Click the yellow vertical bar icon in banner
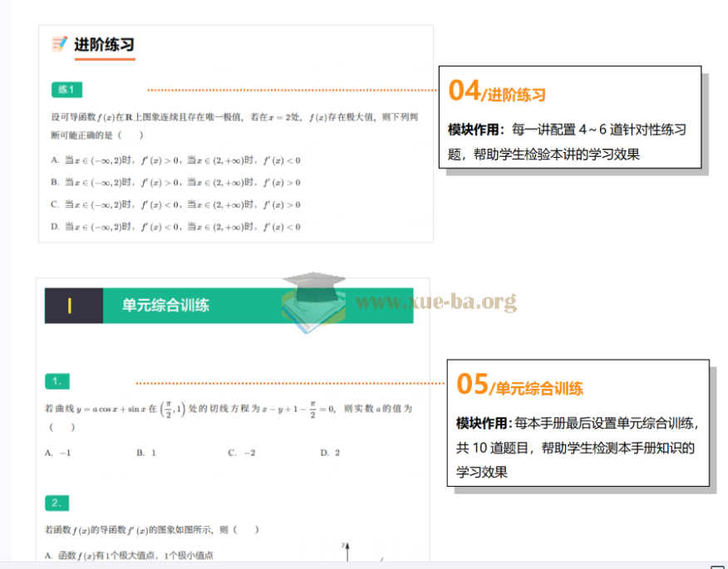 70,306
